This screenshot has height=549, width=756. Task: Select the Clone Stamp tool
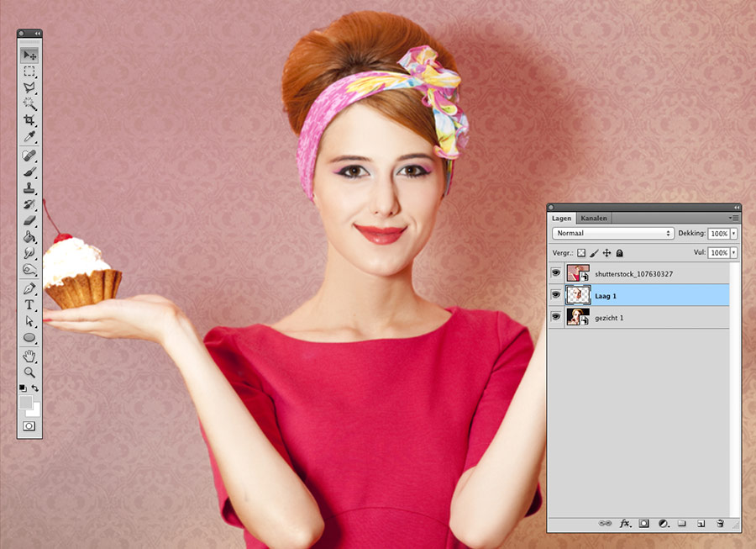[29, 188]
